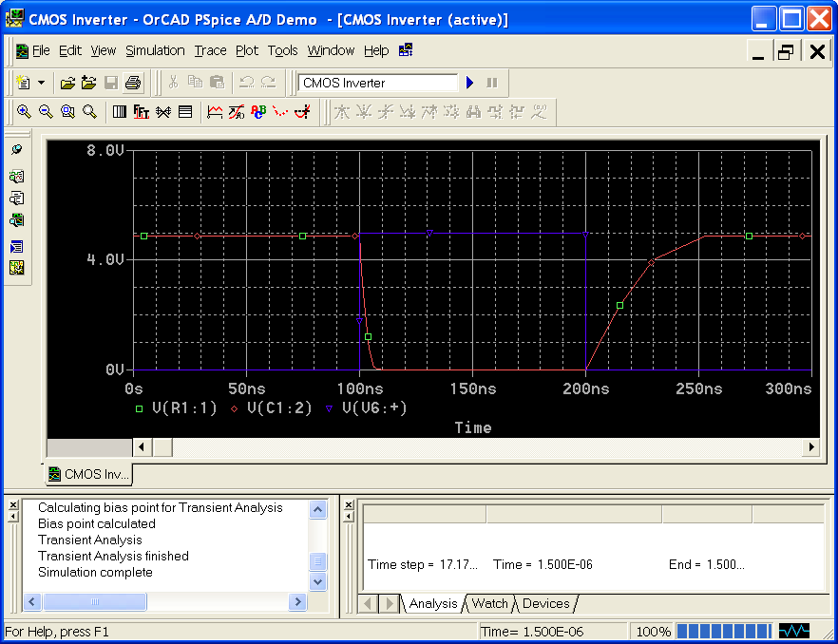Click the Text Label (ABC) icon
838x644 pixels.
point(257,112)
